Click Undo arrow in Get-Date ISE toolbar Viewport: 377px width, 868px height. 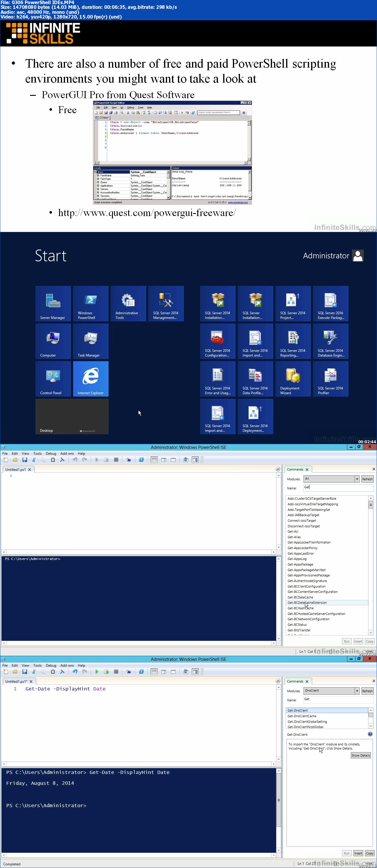(75, 672)
